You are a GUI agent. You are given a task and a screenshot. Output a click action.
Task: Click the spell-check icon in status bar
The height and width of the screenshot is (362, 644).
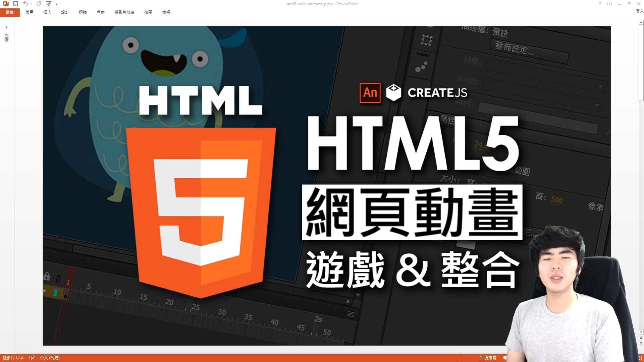pyautogui.click(x=32, y=358)
